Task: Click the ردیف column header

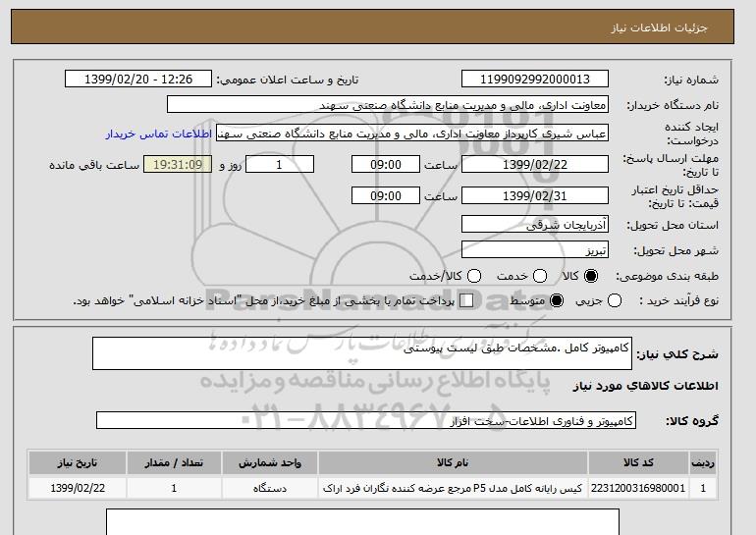Action: [x=703, y=462]
